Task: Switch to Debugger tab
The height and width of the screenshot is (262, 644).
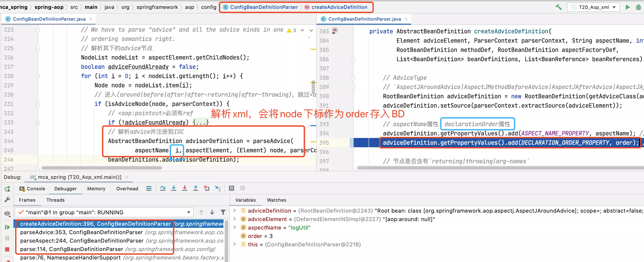Action: [x=66, y=189]
